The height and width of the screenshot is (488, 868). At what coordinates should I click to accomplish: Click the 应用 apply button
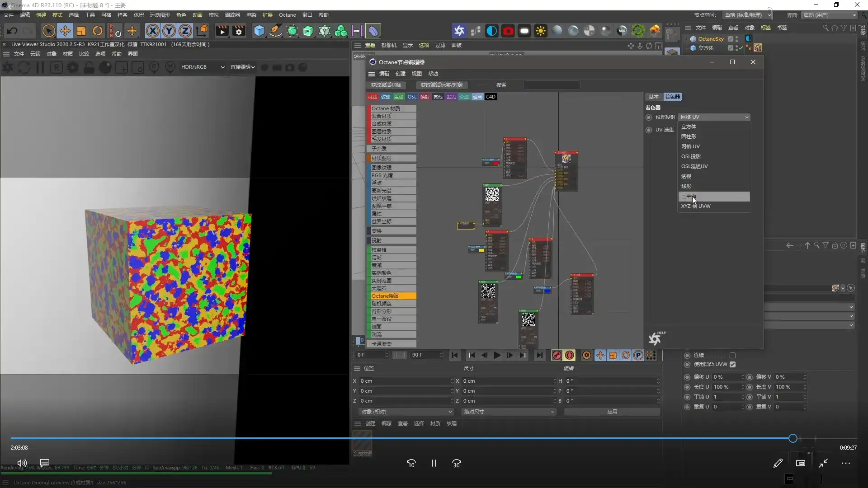pyautogui.click(x=612, y=412)
